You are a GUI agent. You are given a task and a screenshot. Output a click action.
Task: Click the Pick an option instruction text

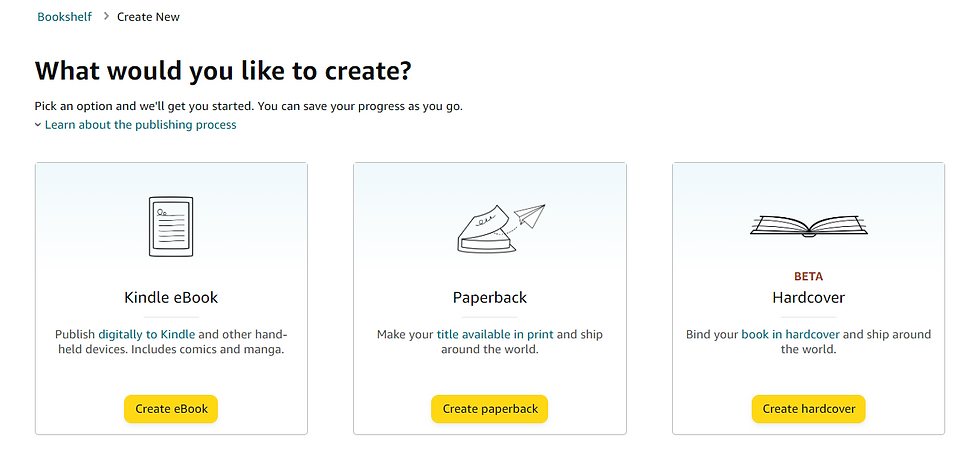[x=249, y=106]
